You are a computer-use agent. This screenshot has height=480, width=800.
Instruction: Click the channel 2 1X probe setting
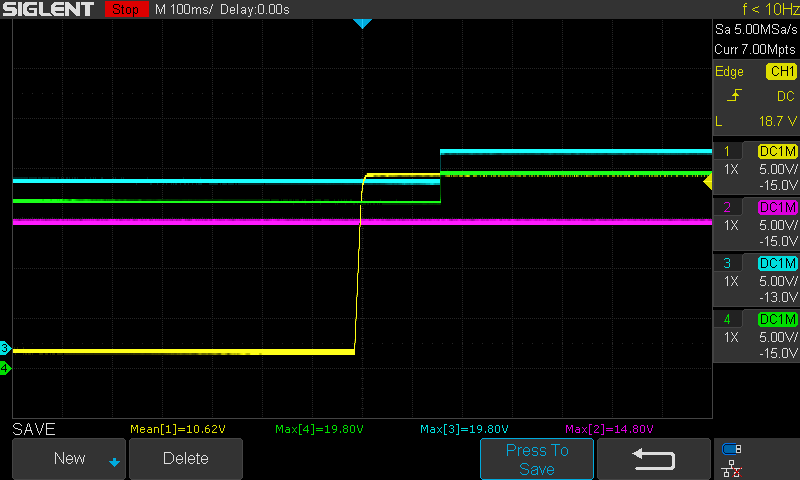731,225
